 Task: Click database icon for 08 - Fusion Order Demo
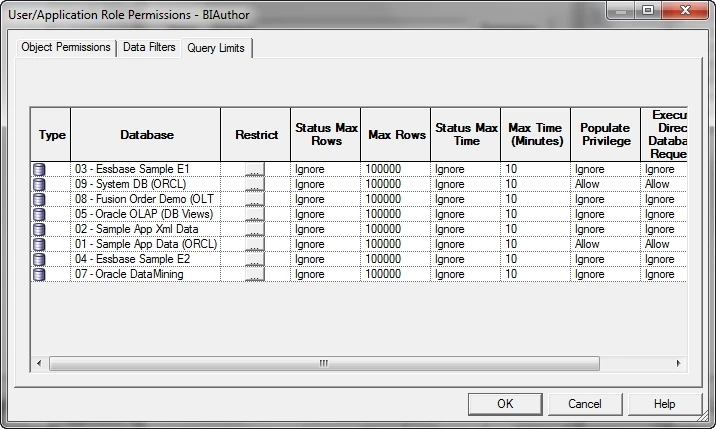[39, 199]
